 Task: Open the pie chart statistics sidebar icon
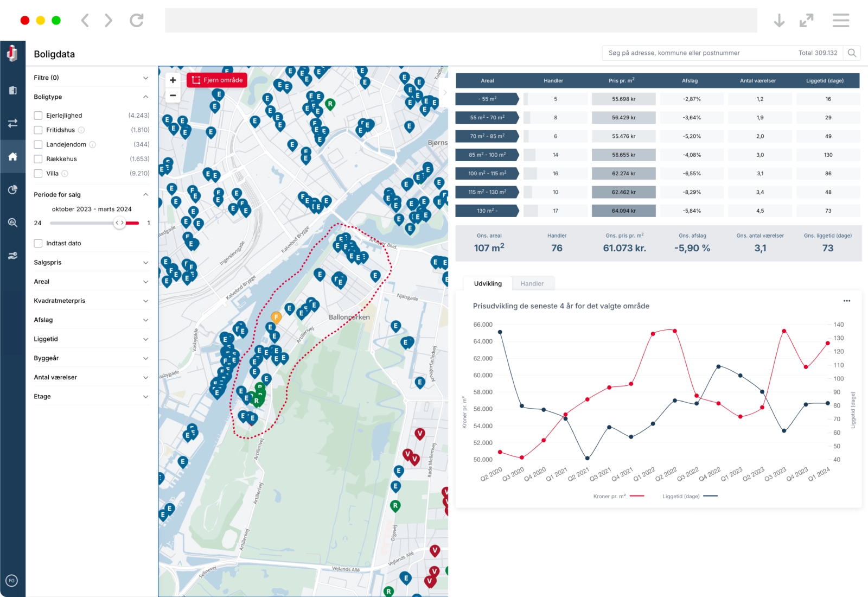pos(12,189)
